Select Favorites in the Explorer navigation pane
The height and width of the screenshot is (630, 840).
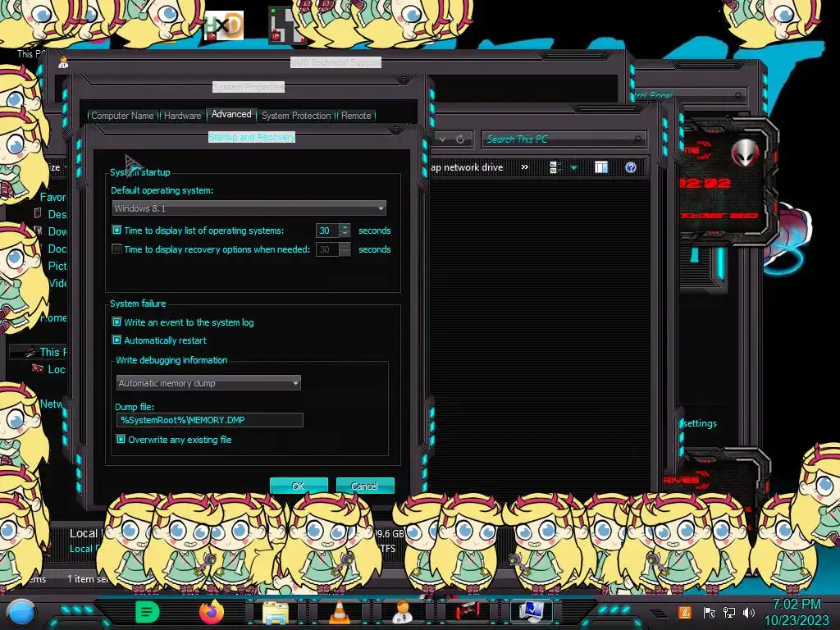pos(53,197)
